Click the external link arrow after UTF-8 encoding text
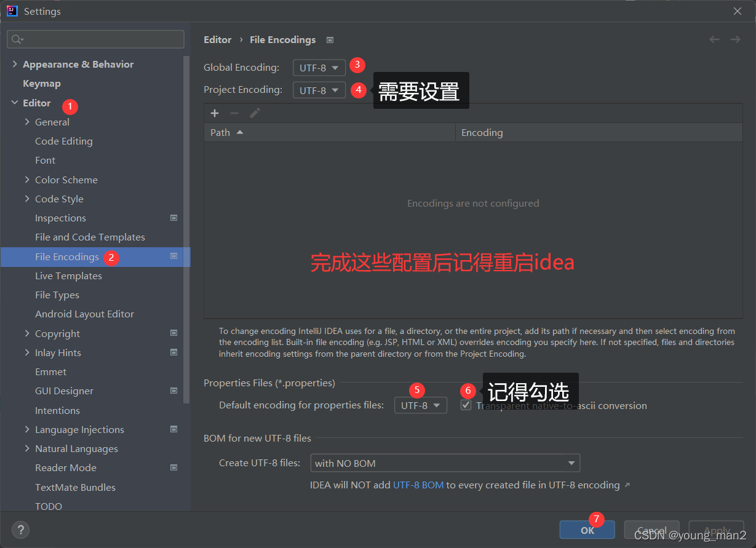This screenshot has width=756, height=548. point(627,485)
